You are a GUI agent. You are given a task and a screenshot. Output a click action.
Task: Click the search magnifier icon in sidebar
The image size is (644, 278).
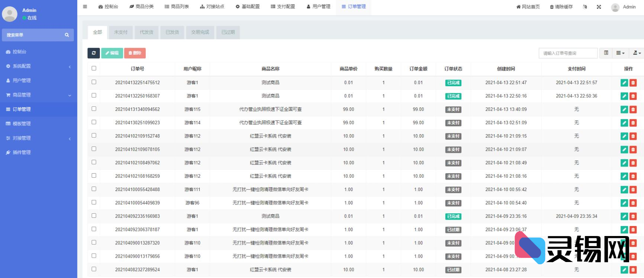click(x=67, y=35)
